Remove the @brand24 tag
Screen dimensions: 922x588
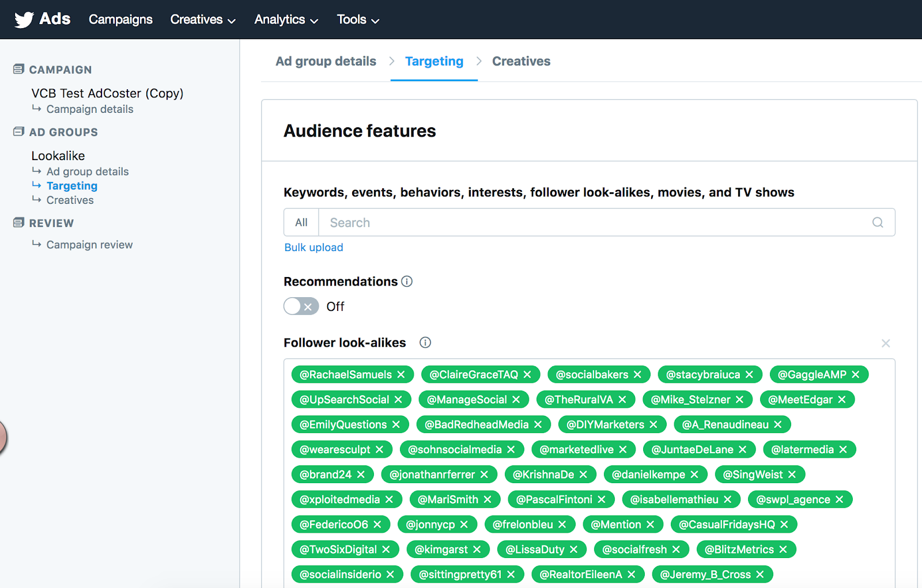pos(361,475)
